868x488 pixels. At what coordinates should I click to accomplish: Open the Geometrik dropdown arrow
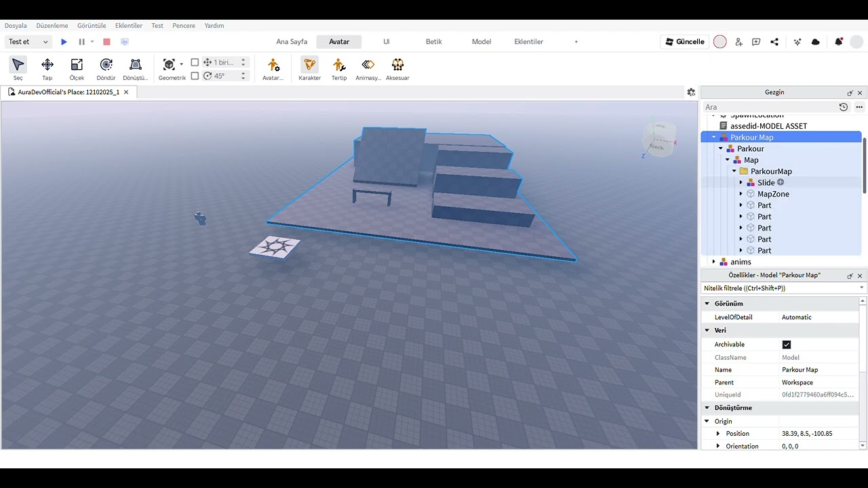tap(181, 64)
